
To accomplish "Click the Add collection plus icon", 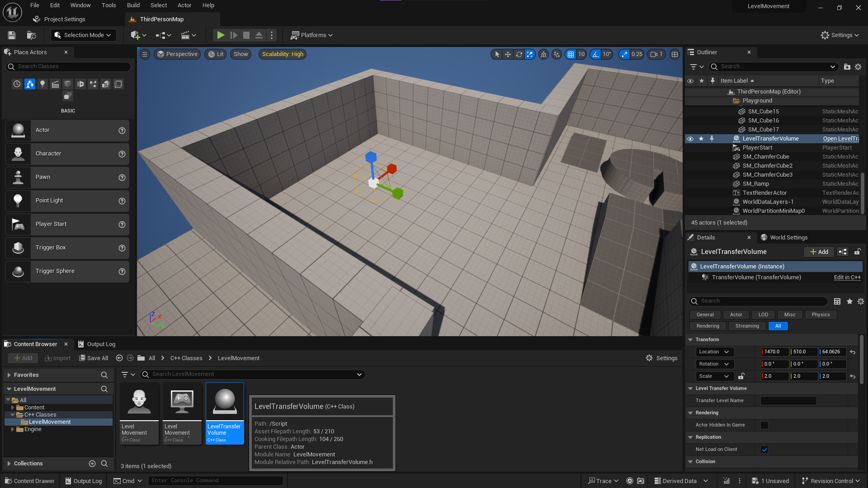I will coord(92,464).
